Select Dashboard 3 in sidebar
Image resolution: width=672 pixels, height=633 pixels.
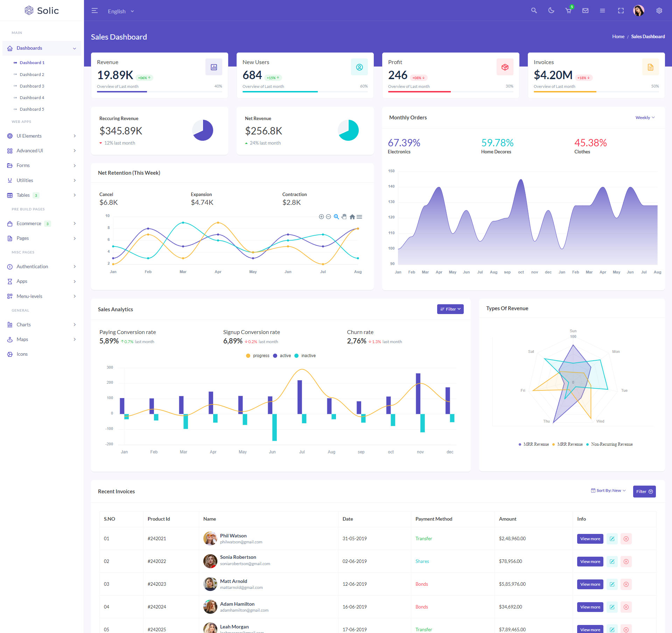coord(32,86)
